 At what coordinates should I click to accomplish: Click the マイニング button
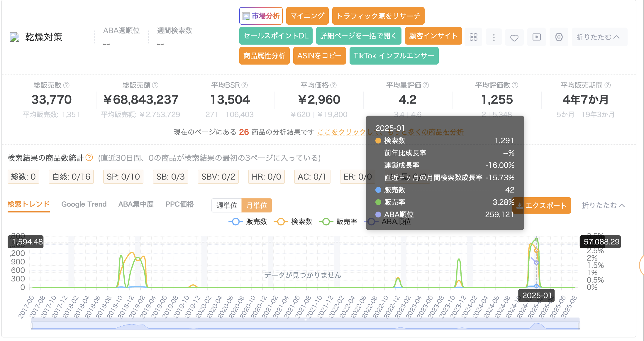(307, 16)
